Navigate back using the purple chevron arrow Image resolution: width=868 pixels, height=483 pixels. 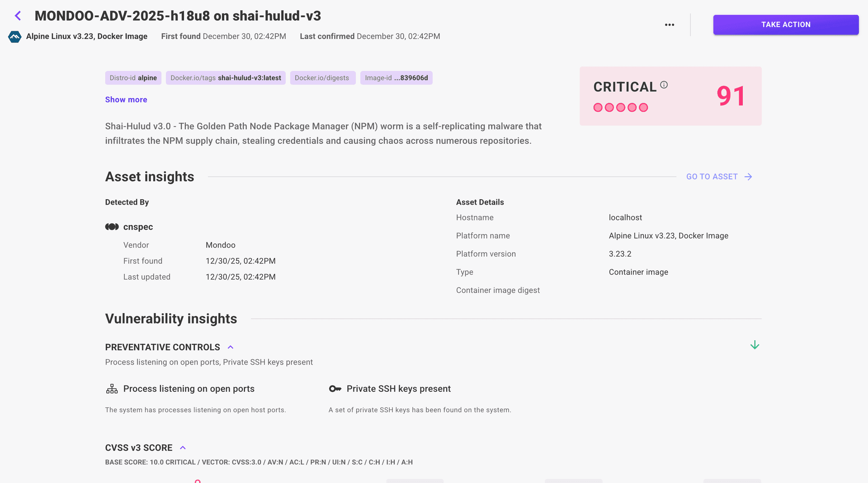(x=17, y=15)
